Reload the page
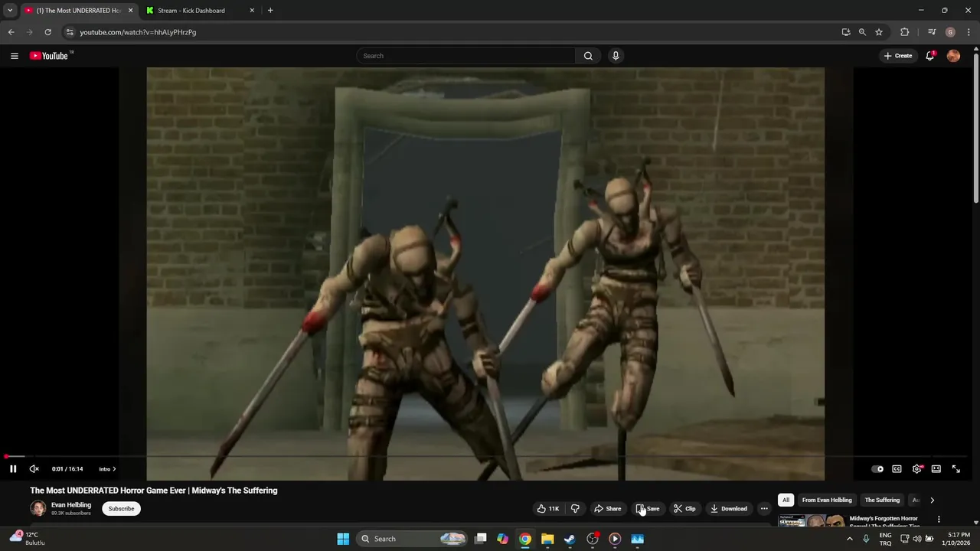Viewport: 980px width, 551px height. point(47,32)
